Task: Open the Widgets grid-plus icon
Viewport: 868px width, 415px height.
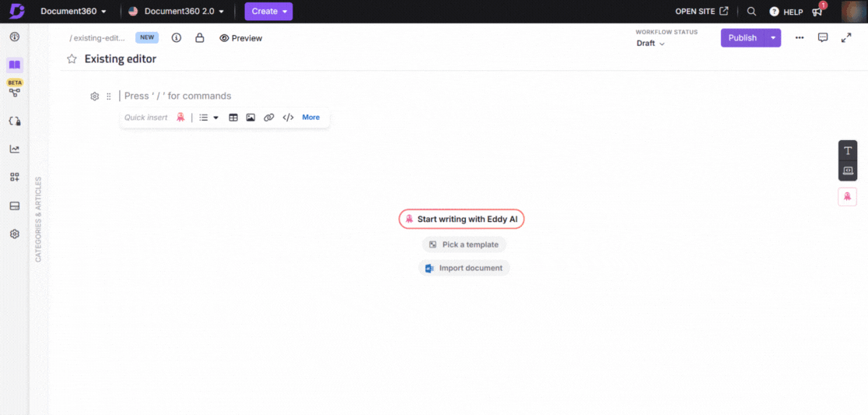Action: (15, 178)
